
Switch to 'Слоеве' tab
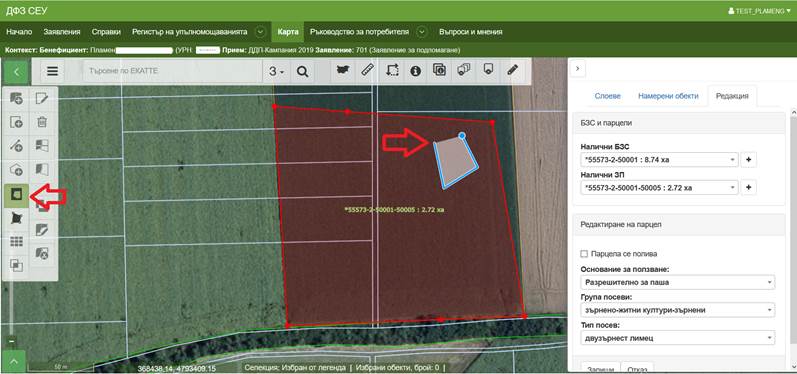coord(607,96)
